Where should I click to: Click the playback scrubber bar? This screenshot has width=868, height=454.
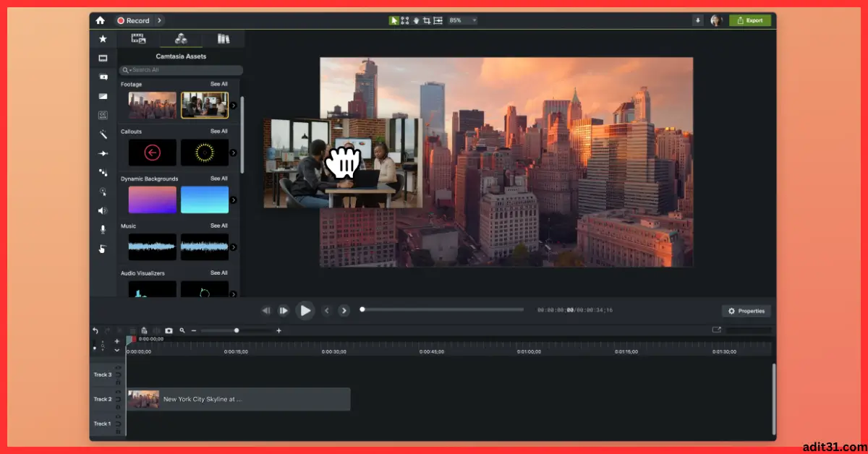[442, 309]
